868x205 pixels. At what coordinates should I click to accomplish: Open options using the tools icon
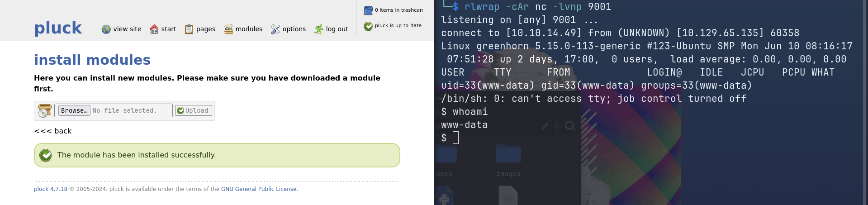pyautogui.click(x=275, y=29)
